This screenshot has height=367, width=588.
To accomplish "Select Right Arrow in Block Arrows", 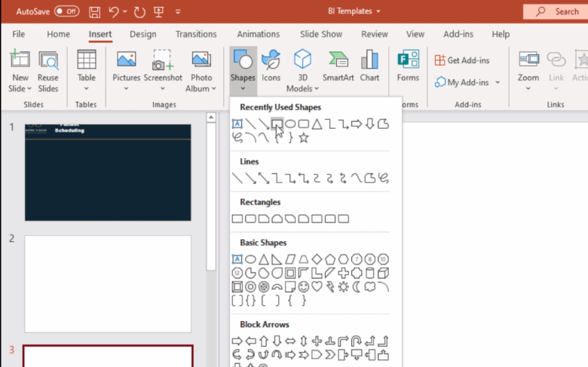I will tap(237, 341).
